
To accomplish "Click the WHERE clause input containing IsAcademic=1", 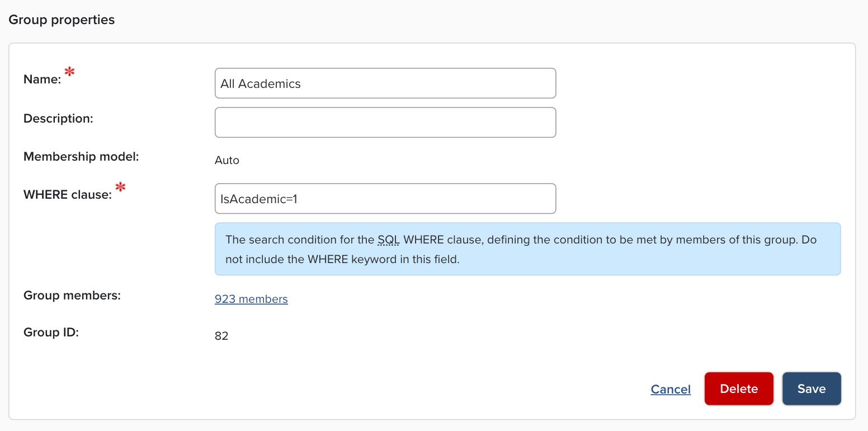I will click(x=385, y=198).
